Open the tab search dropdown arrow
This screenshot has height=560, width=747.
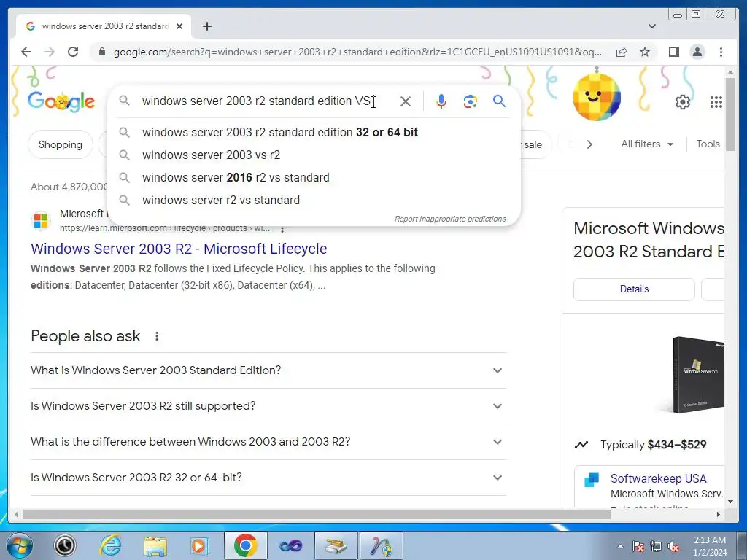pos(651,26)
